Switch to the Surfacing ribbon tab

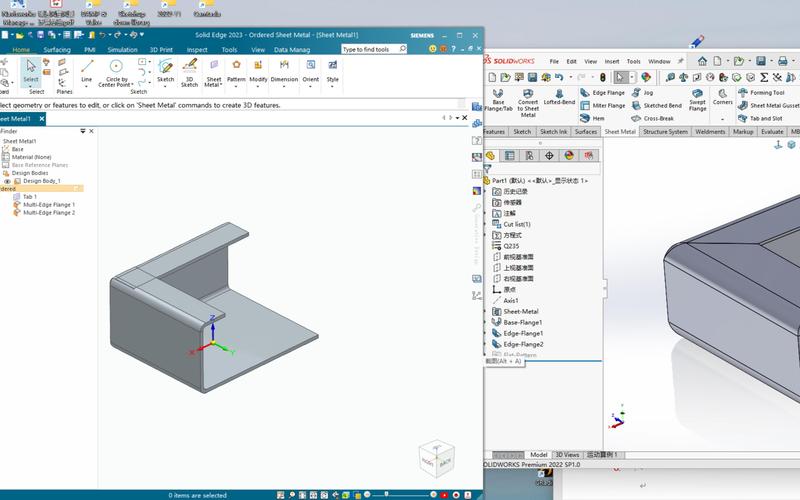[x=57, y=49]
